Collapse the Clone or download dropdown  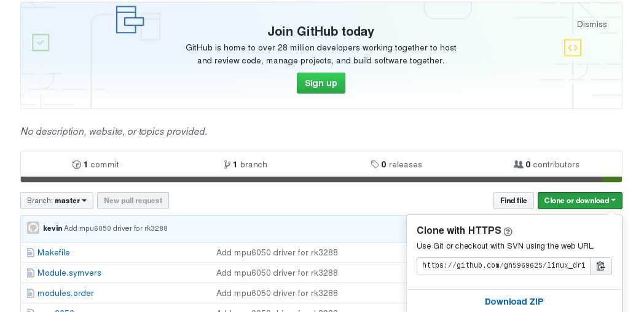579,201
